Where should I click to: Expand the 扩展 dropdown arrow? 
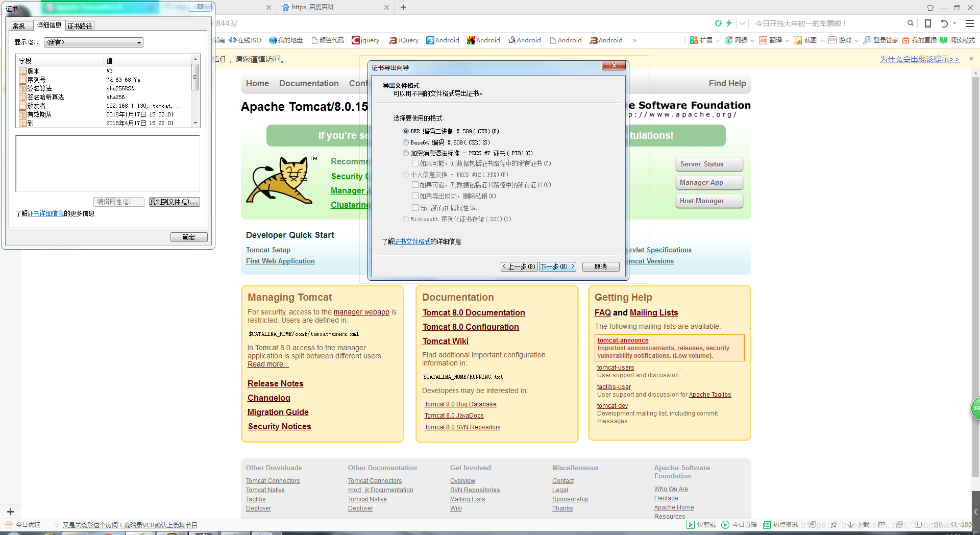tap(718, 41)
